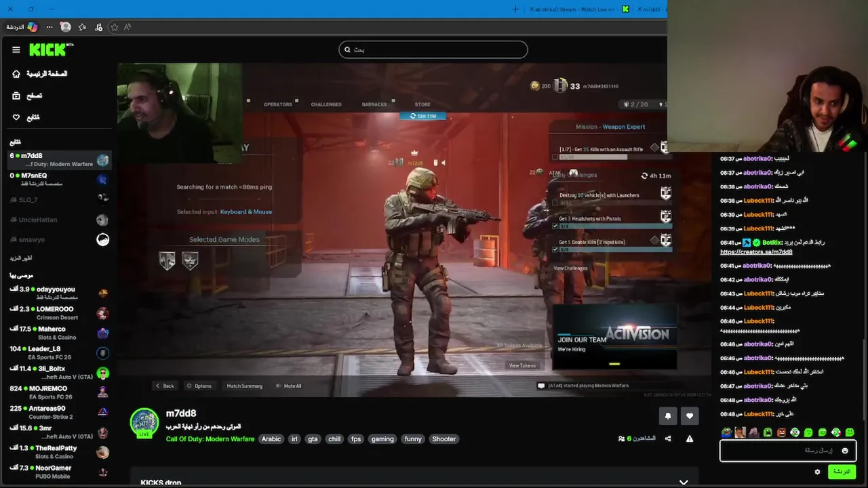Click the following heart icon in sidebar
Image resolution: width=868 pixels, height=488 pixels.
pos(16,117)
